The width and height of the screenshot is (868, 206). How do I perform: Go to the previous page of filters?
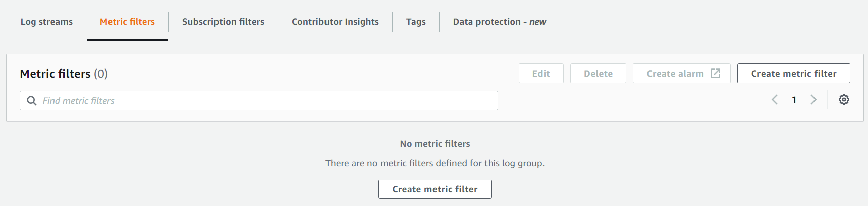coord(775,100)
